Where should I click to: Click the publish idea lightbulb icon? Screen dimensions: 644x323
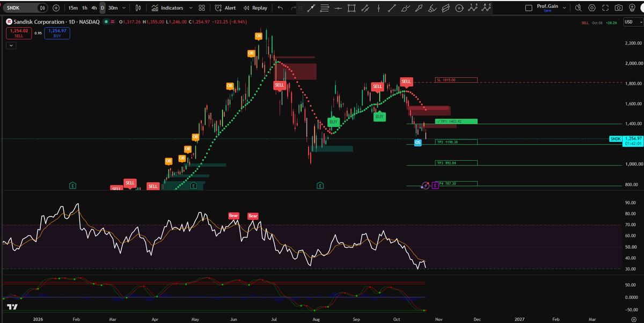pyautogui.click(x=633, y=8)
